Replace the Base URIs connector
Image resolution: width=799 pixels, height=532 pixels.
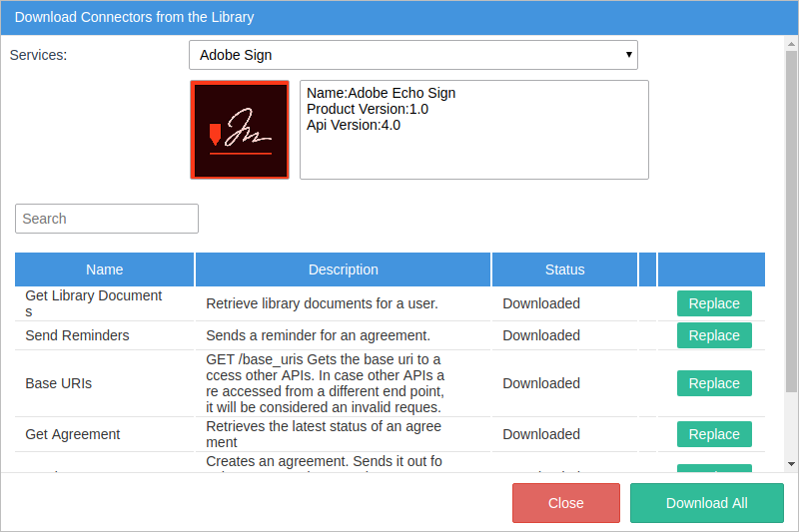714,383
